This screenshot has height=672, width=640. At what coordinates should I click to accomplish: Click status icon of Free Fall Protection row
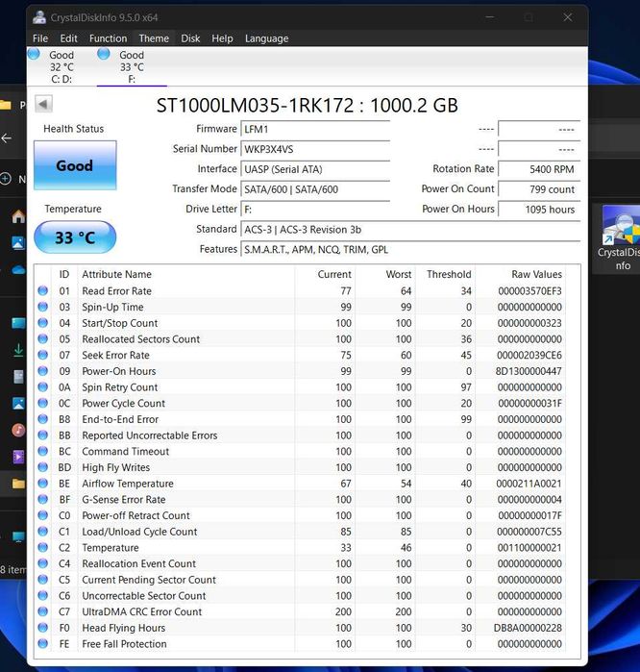[x=43, y=644]
